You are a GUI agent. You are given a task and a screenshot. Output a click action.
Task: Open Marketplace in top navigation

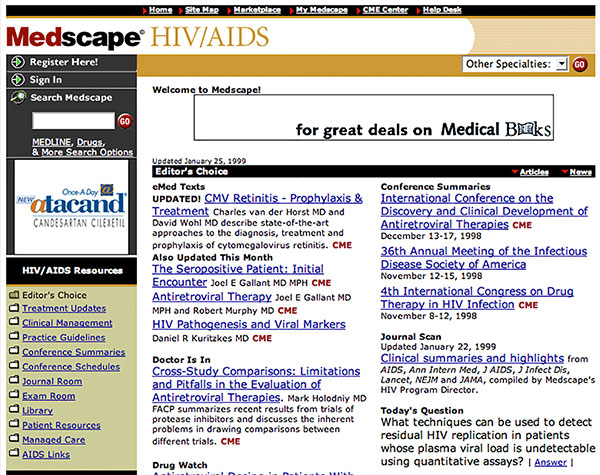[x=257, y=10]
